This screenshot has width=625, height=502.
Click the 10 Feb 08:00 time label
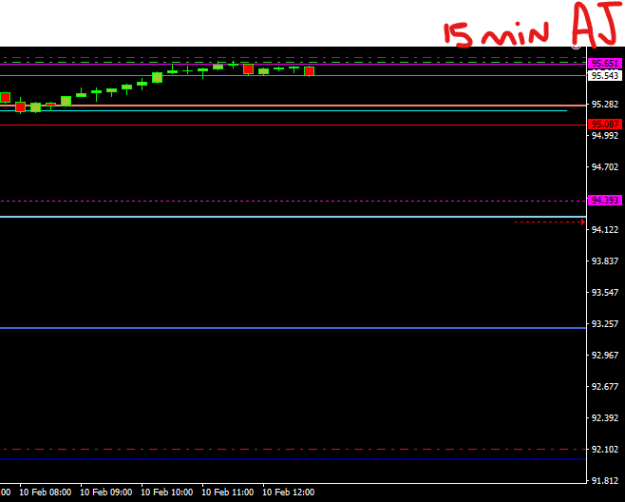click(x=45, y=492)
